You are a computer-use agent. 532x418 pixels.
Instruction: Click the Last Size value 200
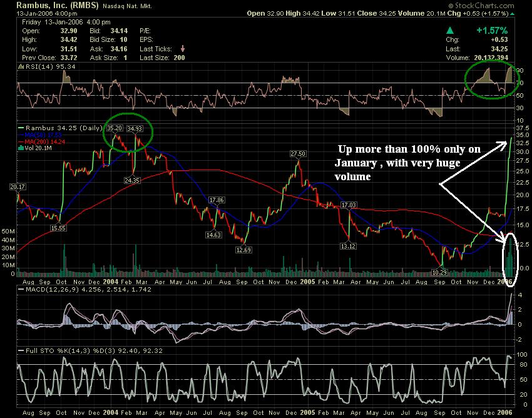point(179,58)
